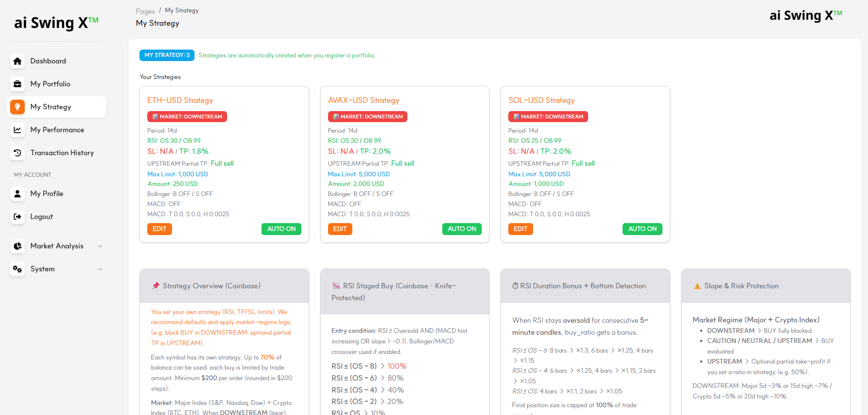Click the My Portfolio briefcase icon
The height and width of the screenshot is (415, 868).
17,84
